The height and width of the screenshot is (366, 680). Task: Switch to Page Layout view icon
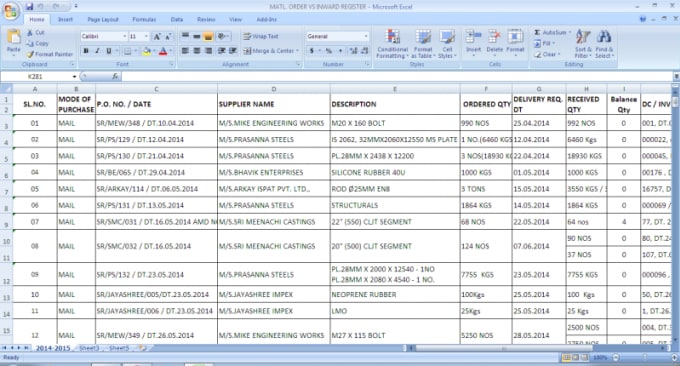coord(575,358)
